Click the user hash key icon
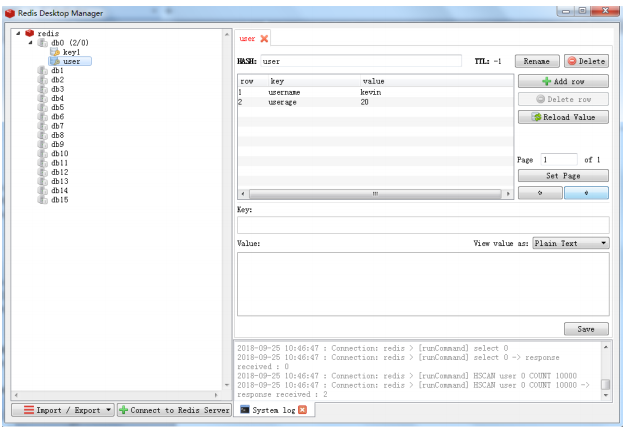This screenshot has width=624, height=429. [55, 61]
